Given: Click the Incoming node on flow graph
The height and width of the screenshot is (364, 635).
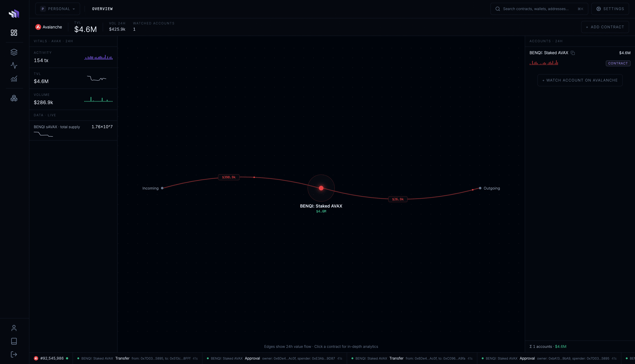Looking at the screenshot, I should (x=162, y=188).
